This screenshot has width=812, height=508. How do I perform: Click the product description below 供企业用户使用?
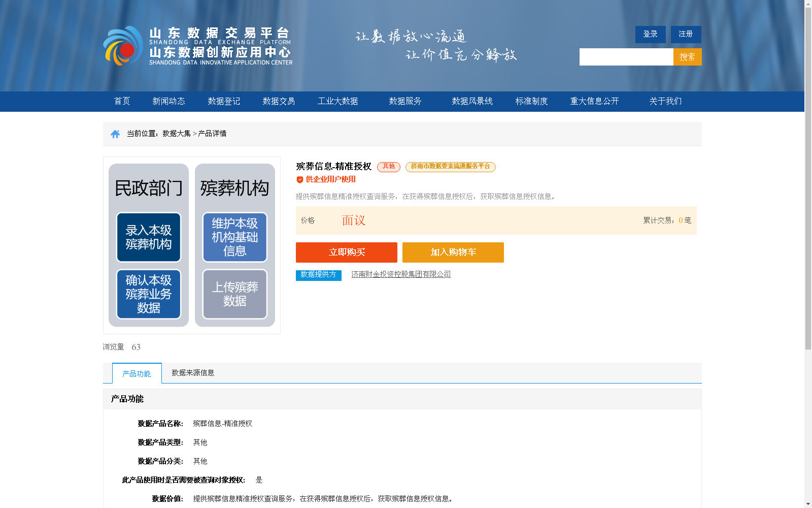tap(426, 197)
